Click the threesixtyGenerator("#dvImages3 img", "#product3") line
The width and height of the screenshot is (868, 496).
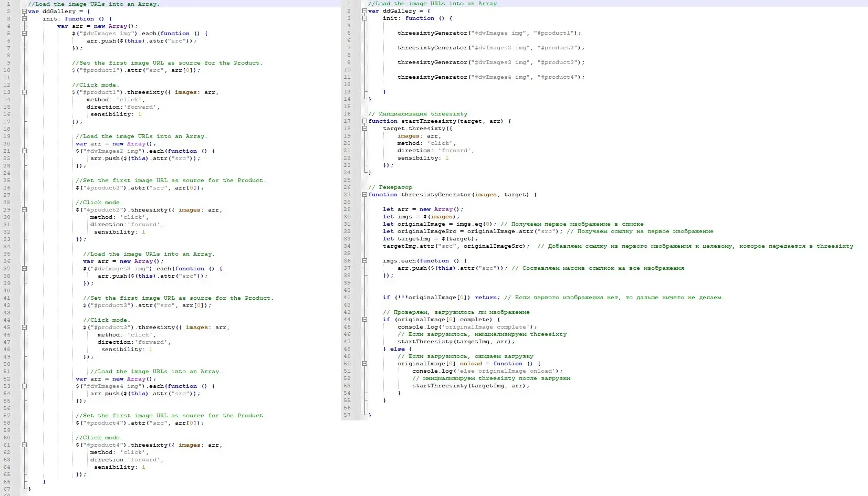[491, 62]
